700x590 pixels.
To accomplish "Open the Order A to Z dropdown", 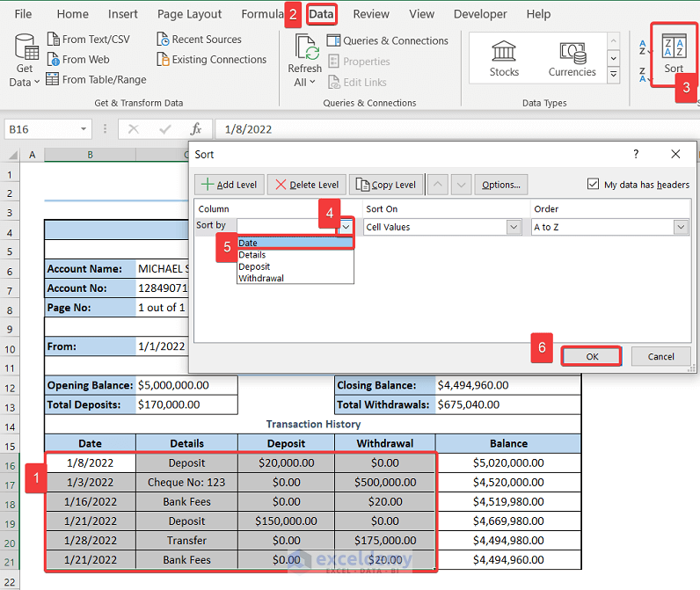I will click(681, 227).
